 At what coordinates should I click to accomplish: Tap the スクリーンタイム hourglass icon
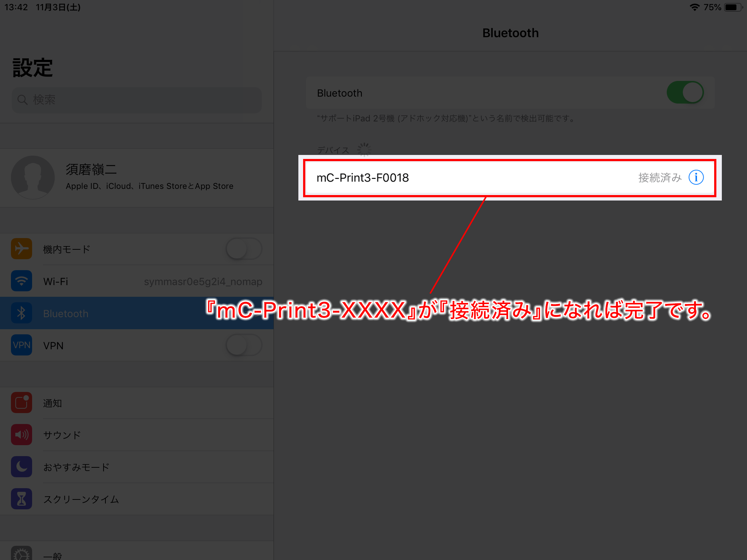pos(22,499)
